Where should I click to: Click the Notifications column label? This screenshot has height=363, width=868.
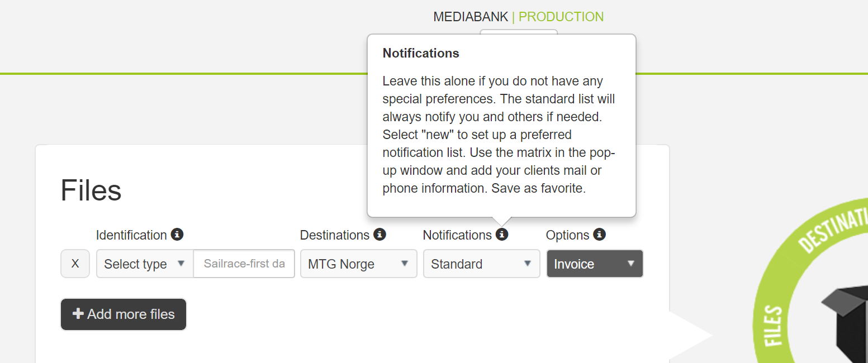pyautogui.click(x=457, y=235)
